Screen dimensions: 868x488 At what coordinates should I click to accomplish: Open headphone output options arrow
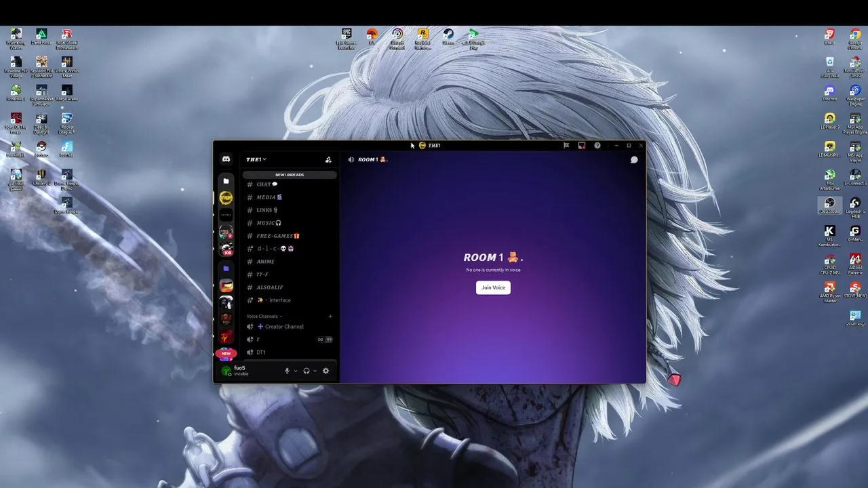[x=315, y=371]
